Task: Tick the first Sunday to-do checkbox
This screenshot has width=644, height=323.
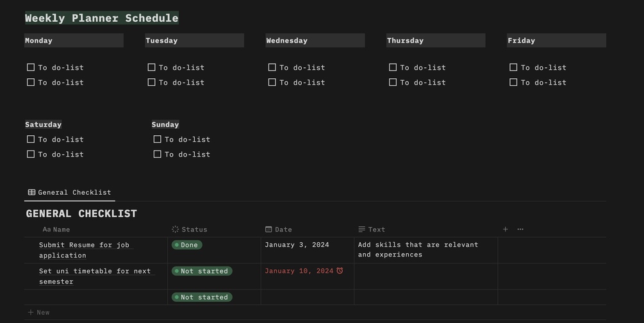Action: pyautogui.click(x=157, y=139)
